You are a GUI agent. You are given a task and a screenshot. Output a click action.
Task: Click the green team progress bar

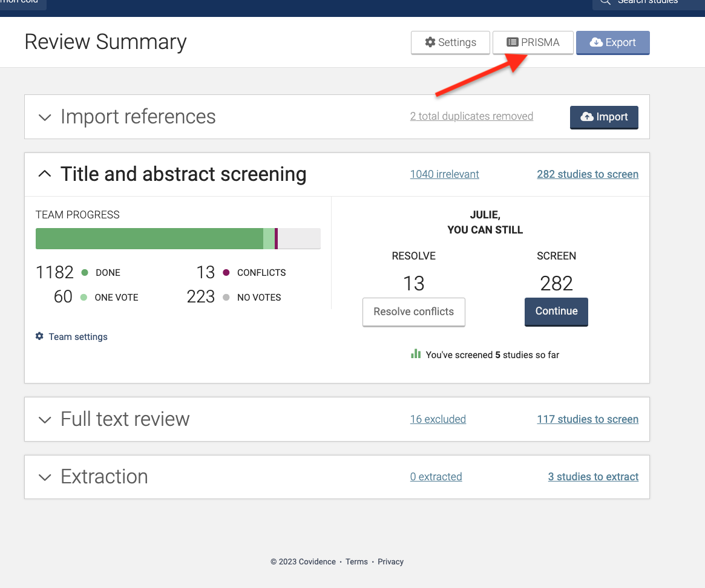(149, 239)
